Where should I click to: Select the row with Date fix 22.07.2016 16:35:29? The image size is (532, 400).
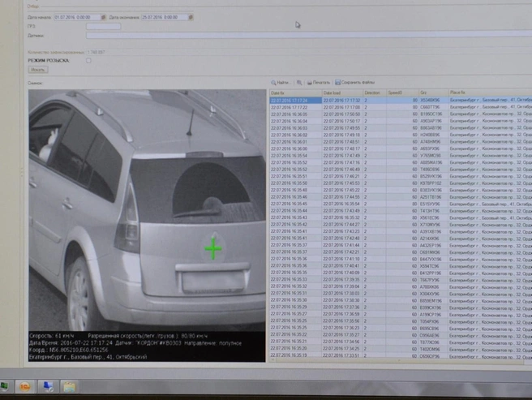pos(401,308)
